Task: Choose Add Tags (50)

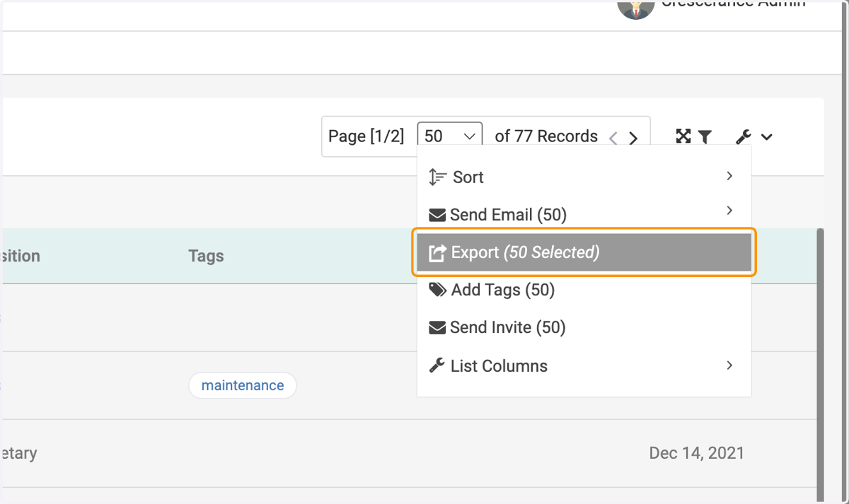Action: click(584, 290)
